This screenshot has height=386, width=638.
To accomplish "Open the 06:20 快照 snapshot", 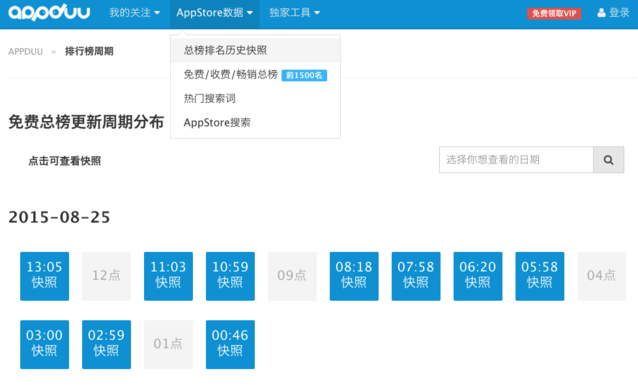I will 478,276.
